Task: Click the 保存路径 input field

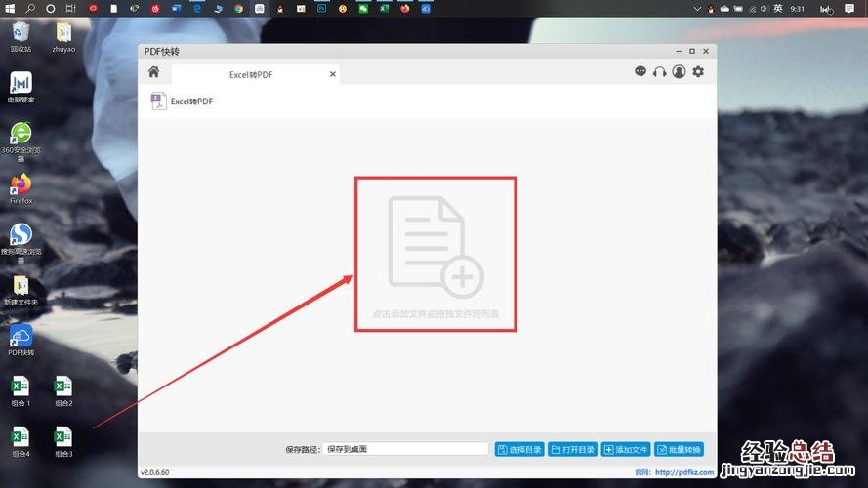Action: tap(405, 449)
